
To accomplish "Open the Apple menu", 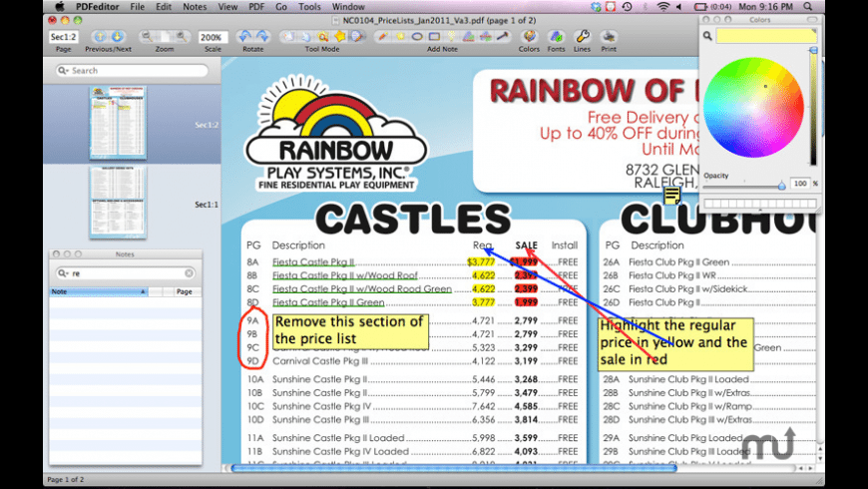I will (59, 7).
